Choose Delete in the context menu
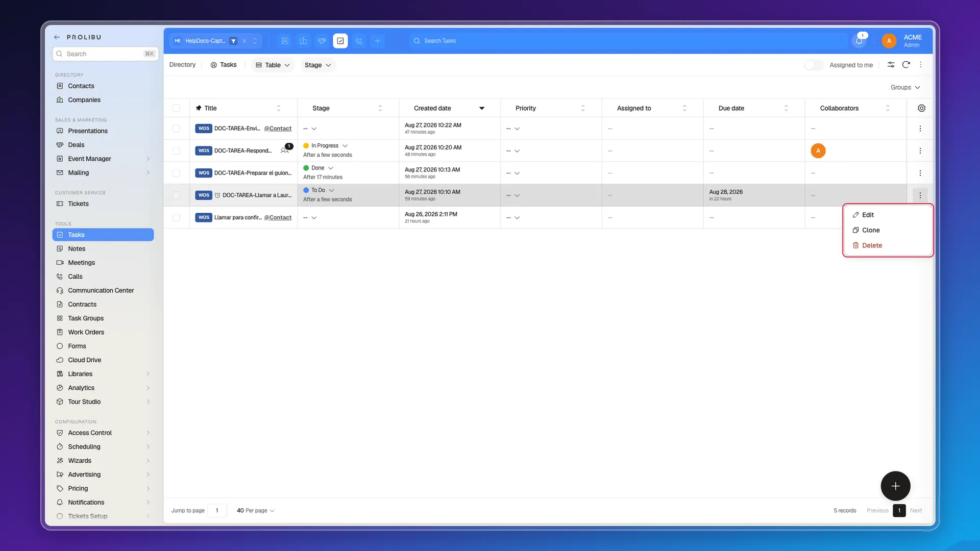Image resolution: width=980 pixels, height=551 pixels. coord(888,245)
